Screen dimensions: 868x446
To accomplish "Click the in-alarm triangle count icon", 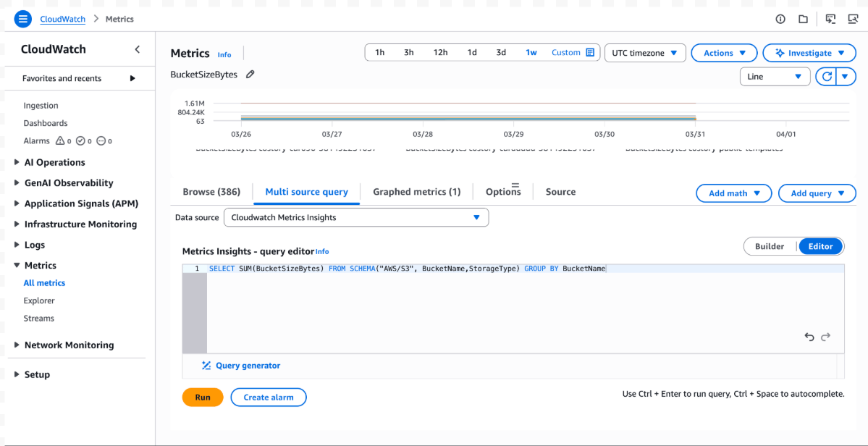I will (60, 141).
